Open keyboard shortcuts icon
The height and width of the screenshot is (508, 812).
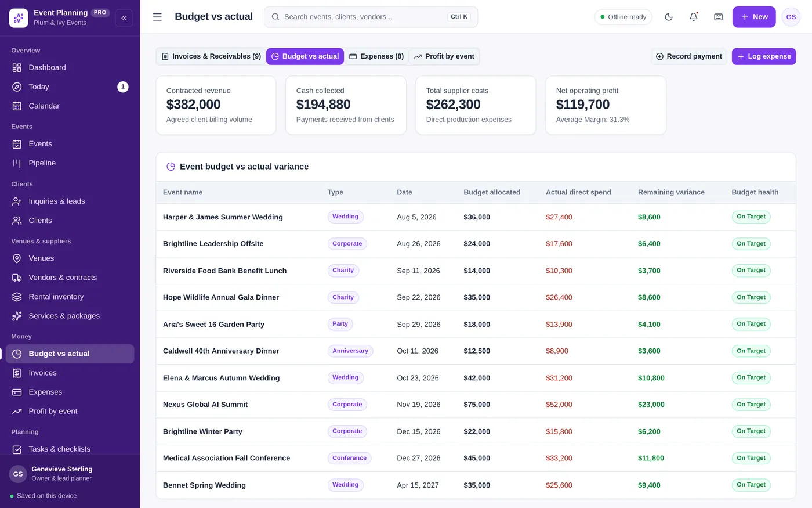pos(719,17)
